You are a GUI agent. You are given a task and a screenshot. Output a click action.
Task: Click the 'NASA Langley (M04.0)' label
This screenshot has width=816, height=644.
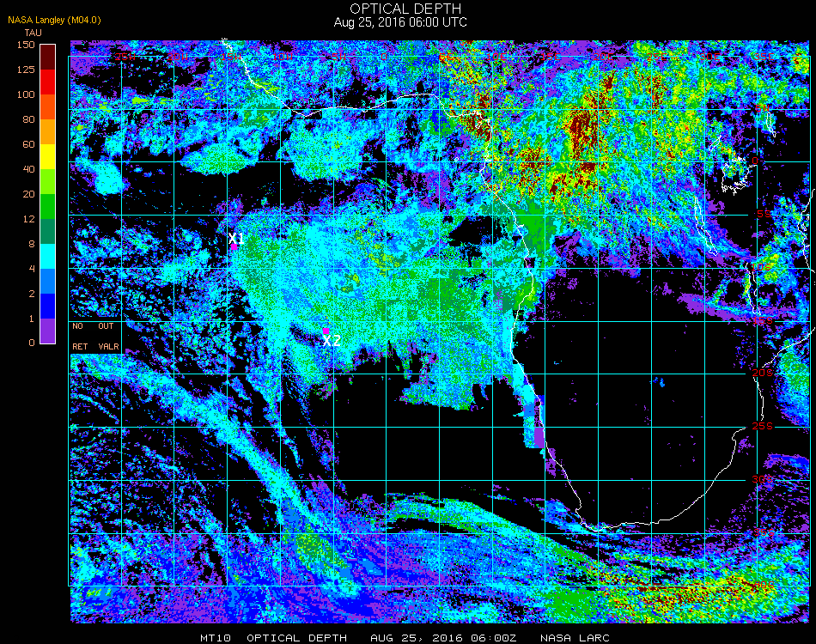54,21
